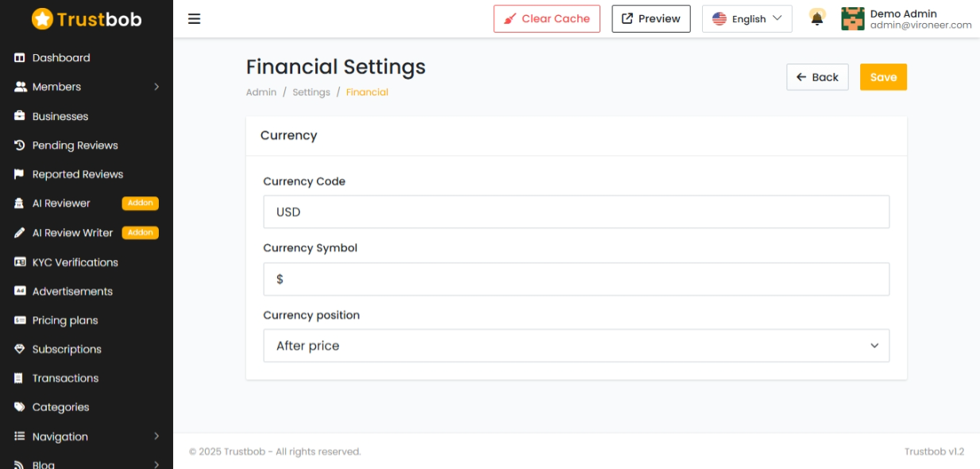Open the notifications bell icon
Viewport: 980px width, 469px height.
pyautogui.click(x=816, y=17)
